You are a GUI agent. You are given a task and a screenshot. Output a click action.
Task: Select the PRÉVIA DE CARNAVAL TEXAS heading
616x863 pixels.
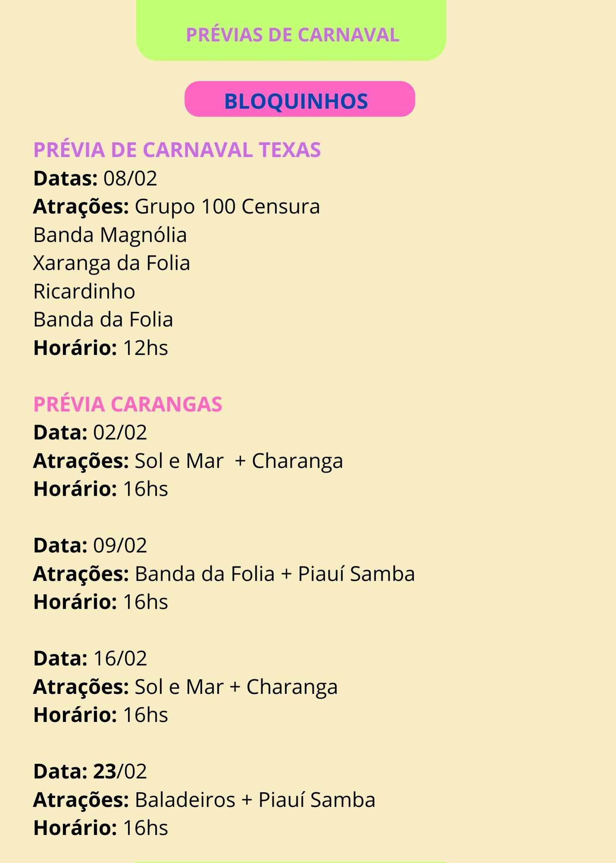tap(177, 150)
